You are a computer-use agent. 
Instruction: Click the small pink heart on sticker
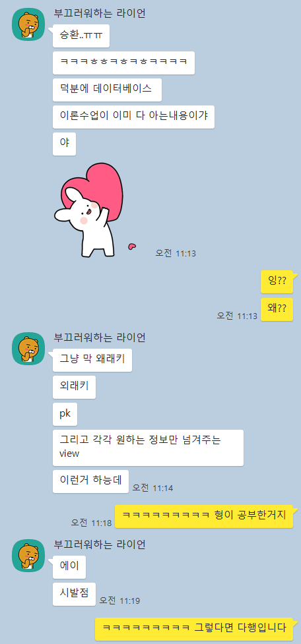pos(132,247)
